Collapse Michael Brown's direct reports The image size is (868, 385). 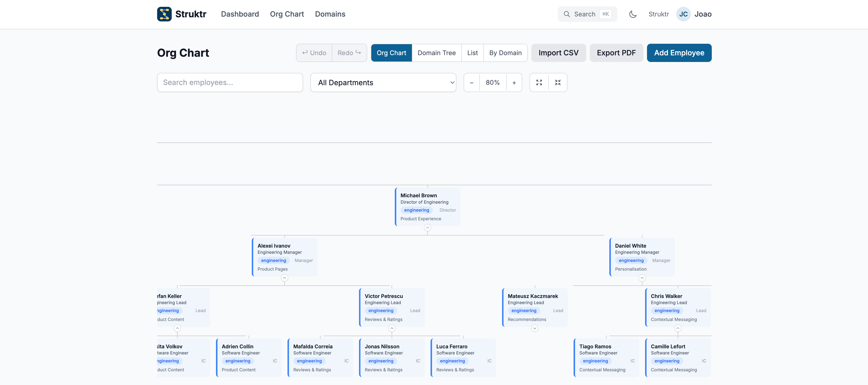click(427, 228)
